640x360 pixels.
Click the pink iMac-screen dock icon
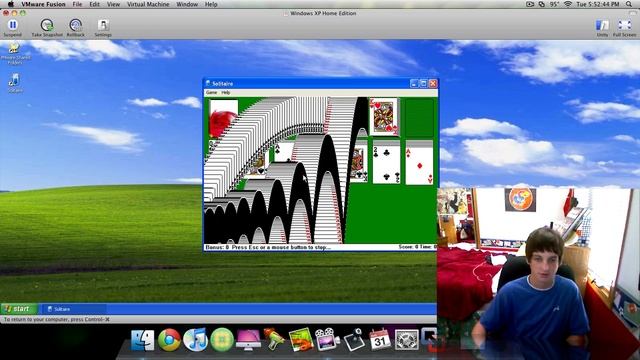click(248, 340)
